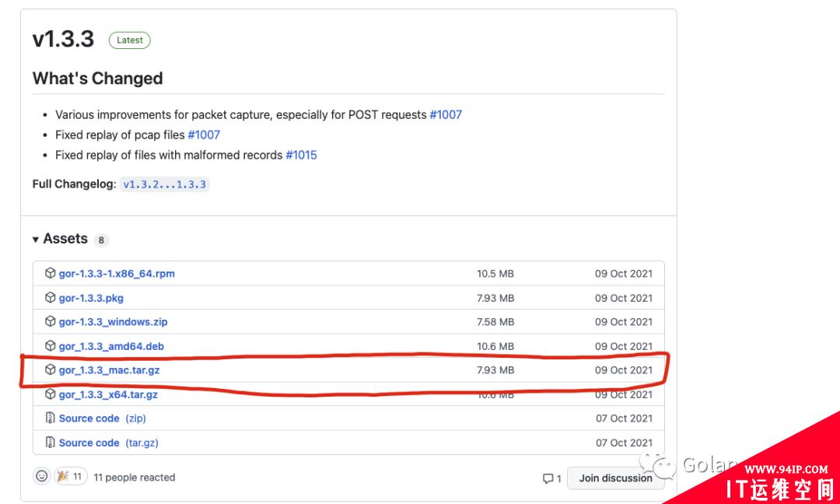This screenshot has height=504, width=840.
Task: Download gor_1.3.3_amd64.deb package
Action: (x=111, y=347)
